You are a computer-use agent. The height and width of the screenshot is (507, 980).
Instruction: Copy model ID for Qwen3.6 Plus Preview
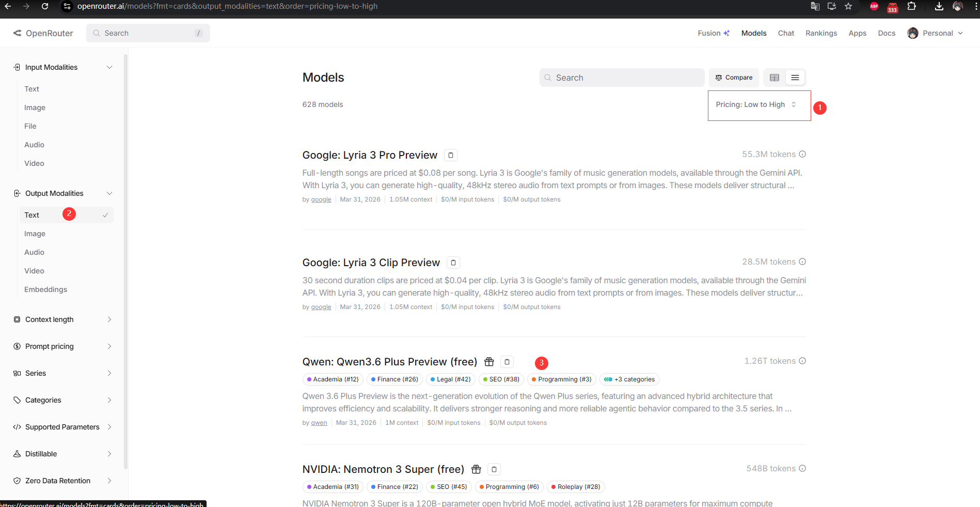pyautogui.click(x=507, y=362)
